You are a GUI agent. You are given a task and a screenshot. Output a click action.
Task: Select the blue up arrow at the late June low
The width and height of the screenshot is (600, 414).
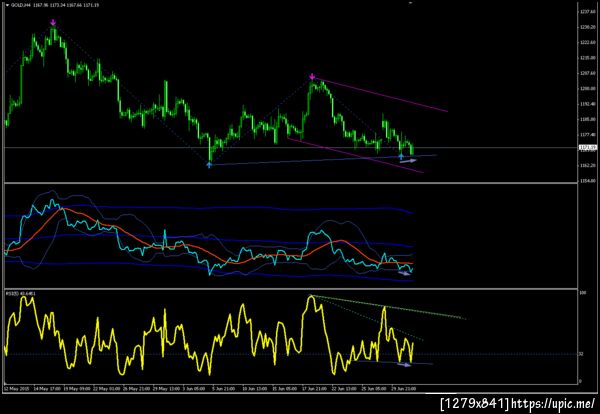pos(401,156)
